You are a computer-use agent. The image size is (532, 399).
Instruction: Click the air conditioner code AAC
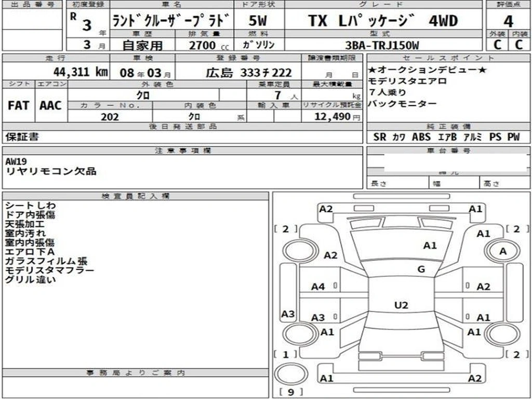pyautogui.click(x=50, y=105)
